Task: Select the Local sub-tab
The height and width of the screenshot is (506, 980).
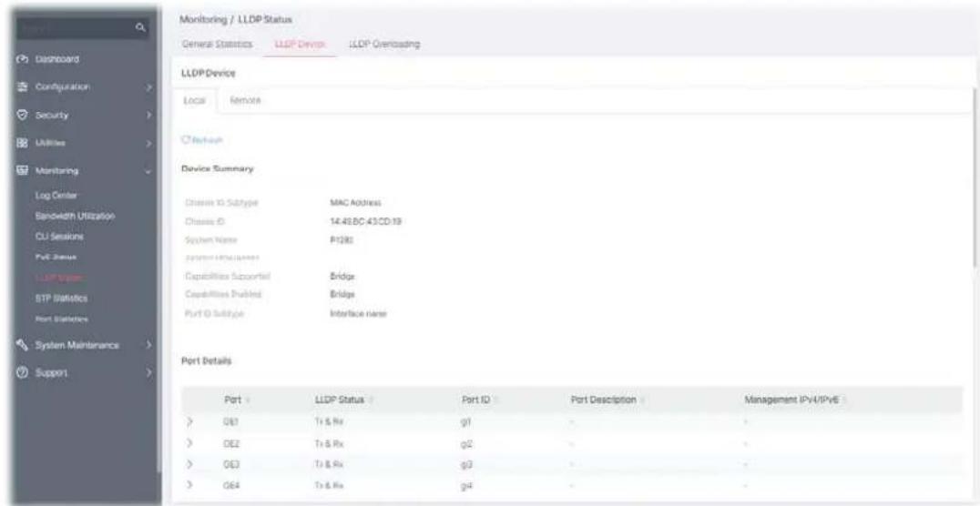Action: pos(194,101)
